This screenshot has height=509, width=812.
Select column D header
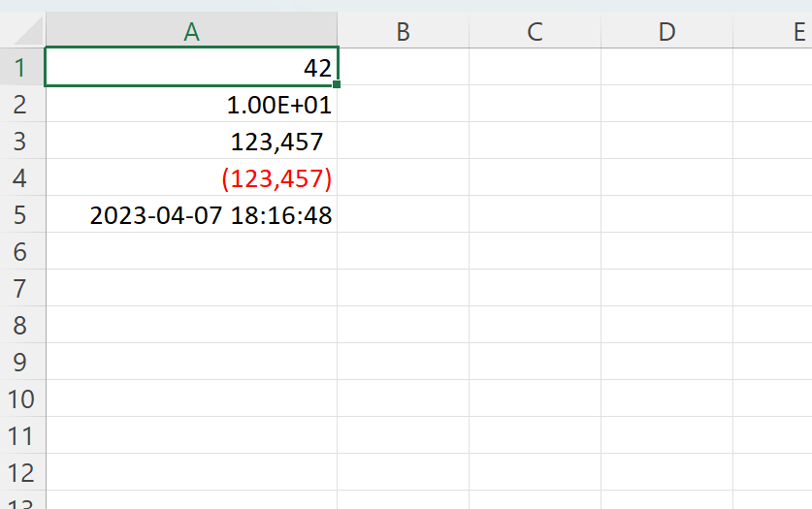(x=666, y=32)
